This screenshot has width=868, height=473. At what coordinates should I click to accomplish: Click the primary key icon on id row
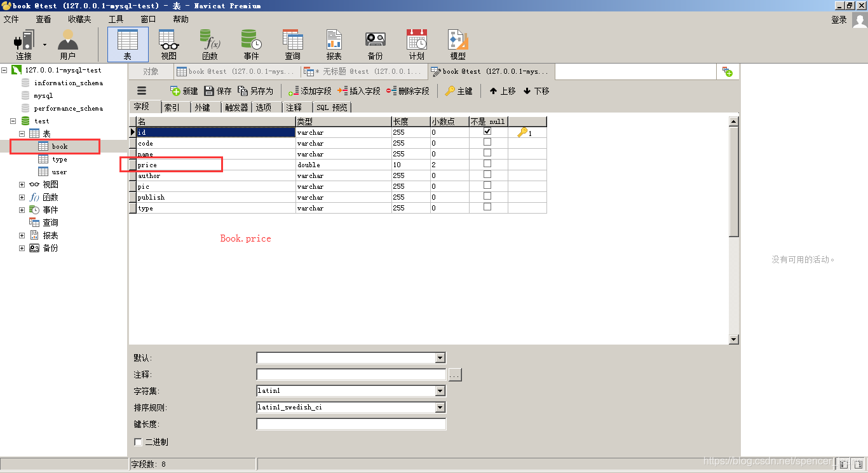coord(523,132)
